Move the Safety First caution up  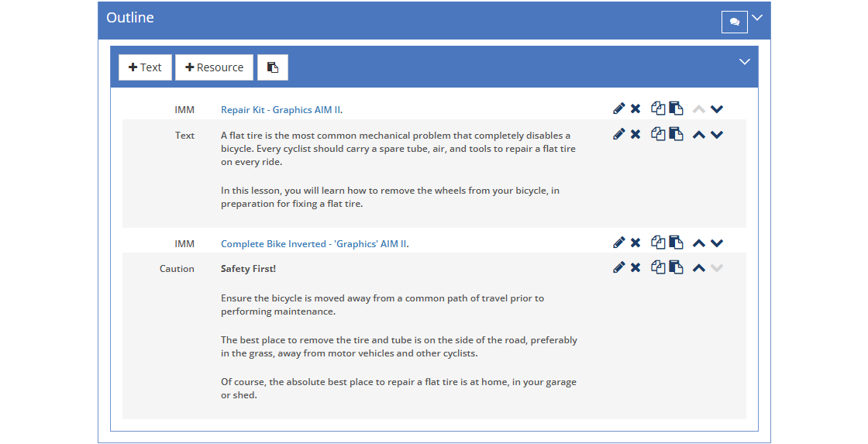coord(699,268)
